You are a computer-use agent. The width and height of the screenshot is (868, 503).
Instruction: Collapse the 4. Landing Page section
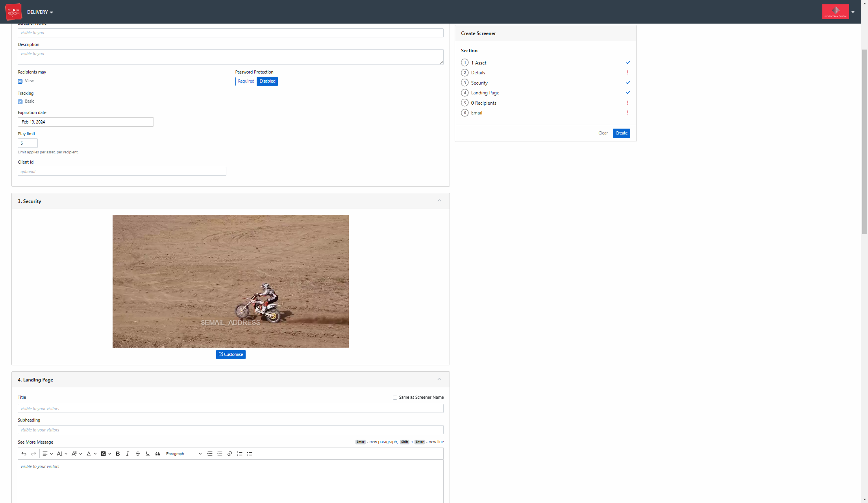pyautogui.click(x=439, y=379)
